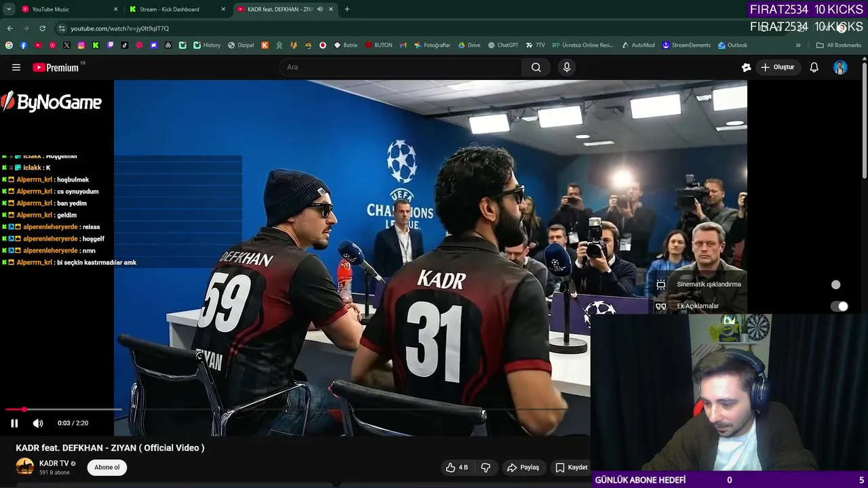Reload the page in the browser
The width and height of the screenshot is (868, 488).
42,28
